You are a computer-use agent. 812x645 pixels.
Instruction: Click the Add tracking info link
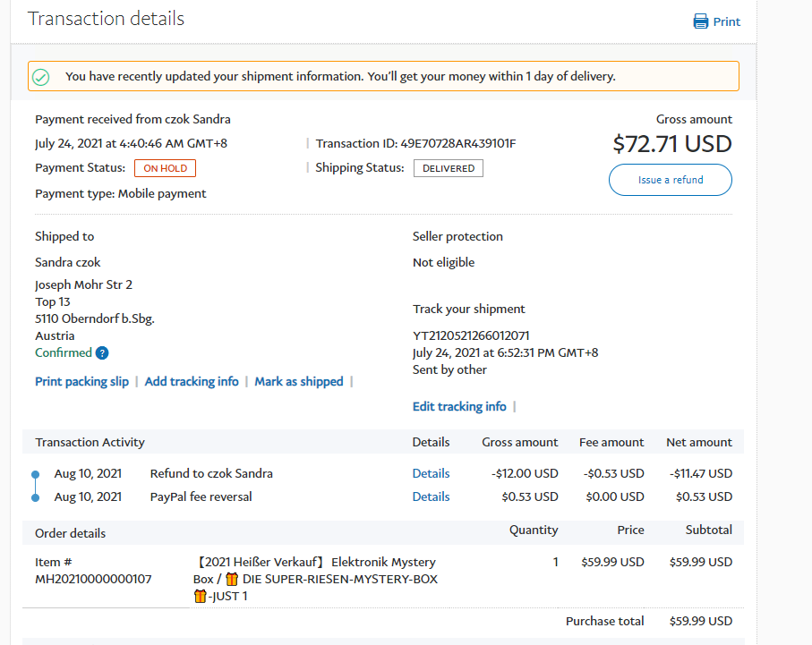192,381
